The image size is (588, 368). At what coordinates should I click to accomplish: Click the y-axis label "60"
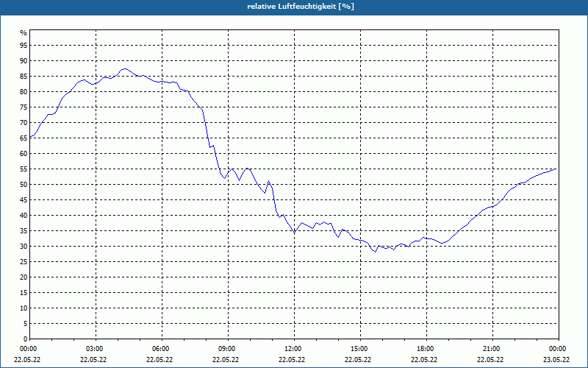pos(24,154)
